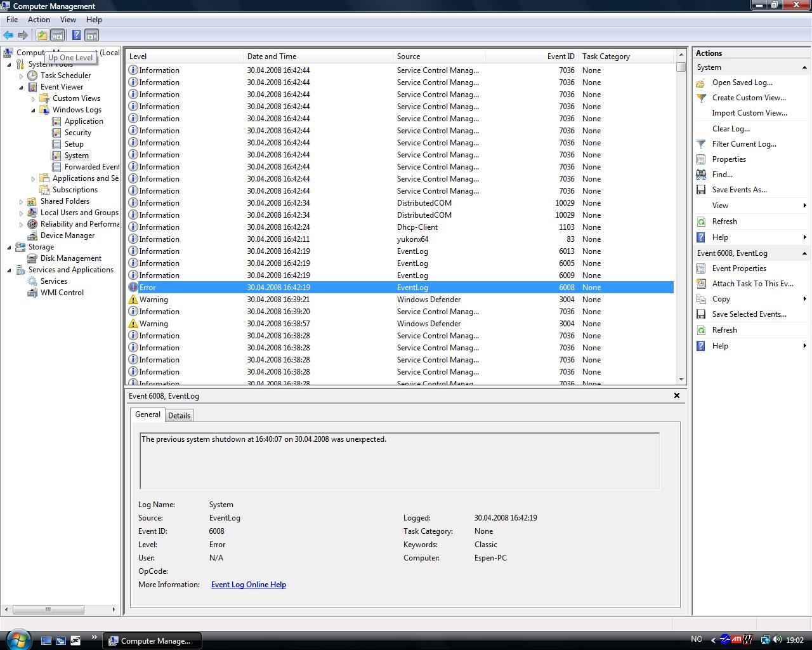Sort by Source column header
The width and height of the screenshot is (812, 650).
[x=439, y=56]
